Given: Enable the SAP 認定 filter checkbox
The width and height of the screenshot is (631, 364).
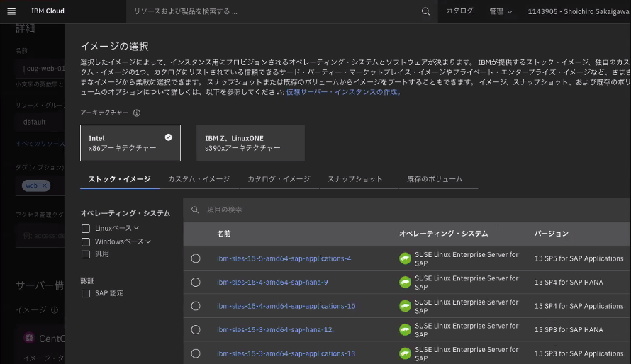Looking at the screenshot, I should pos(86,294).
